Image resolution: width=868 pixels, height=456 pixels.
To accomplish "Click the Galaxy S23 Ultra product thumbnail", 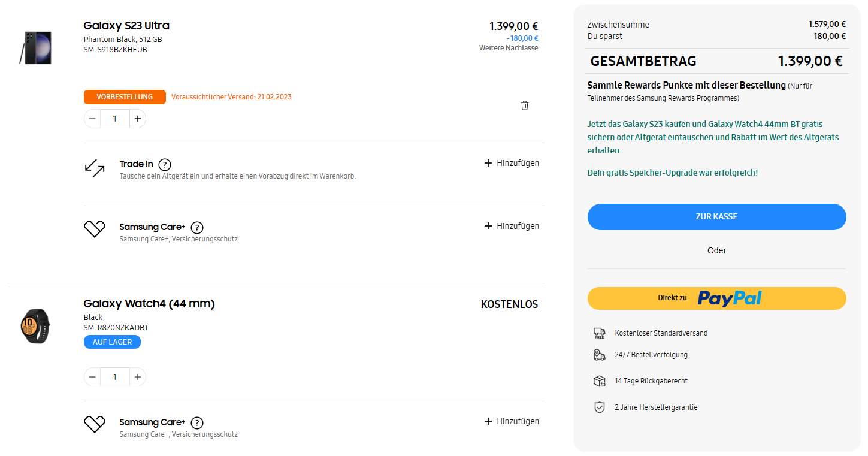I will click(35, 48).
